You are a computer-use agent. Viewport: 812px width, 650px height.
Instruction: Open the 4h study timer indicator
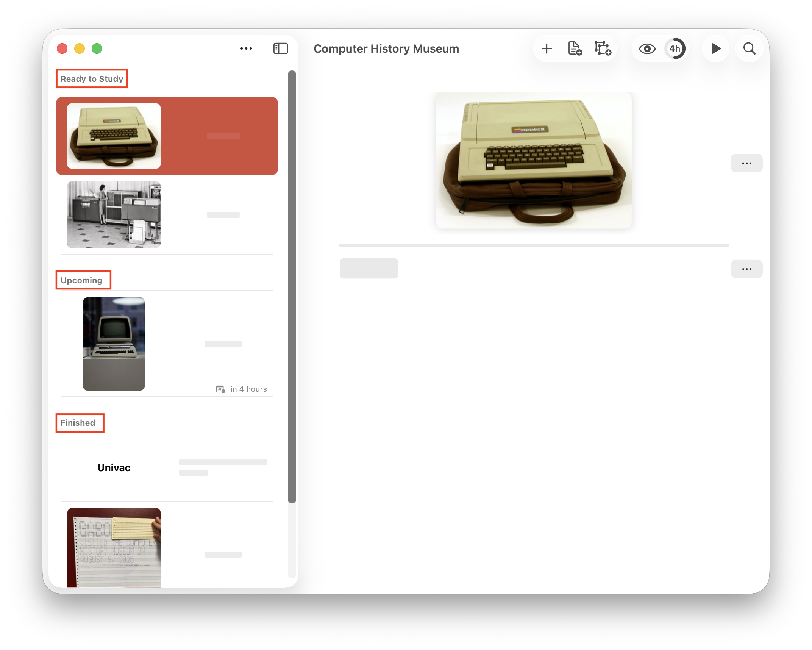click(x=675, y=49)
